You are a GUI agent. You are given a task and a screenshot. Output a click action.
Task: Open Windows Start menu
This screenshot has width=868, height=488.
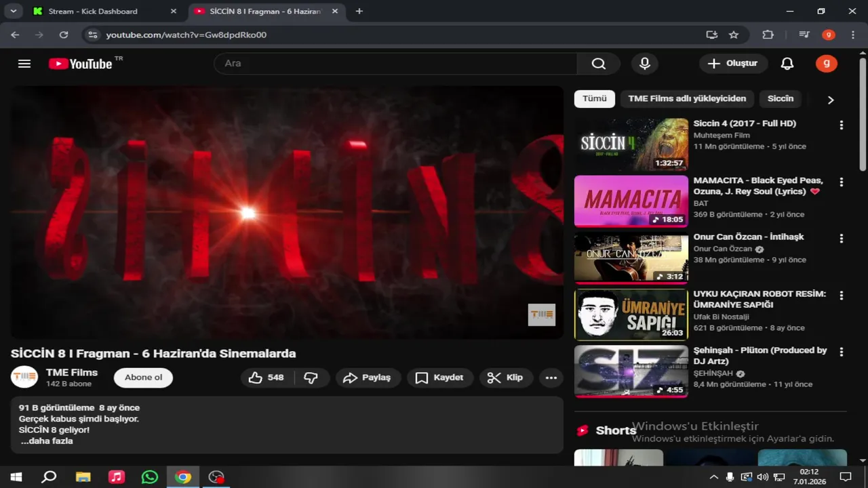click(x=16, y=476)
